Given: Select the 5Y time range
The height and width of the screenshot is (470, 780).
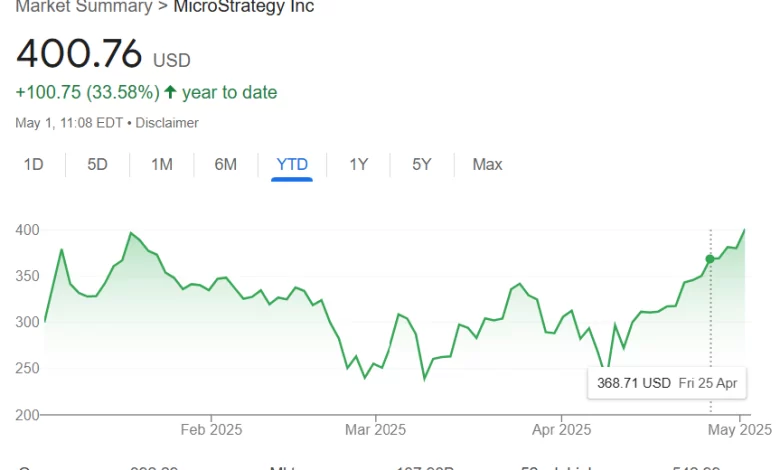Looking at the screenshot, I should pos(421,164).
